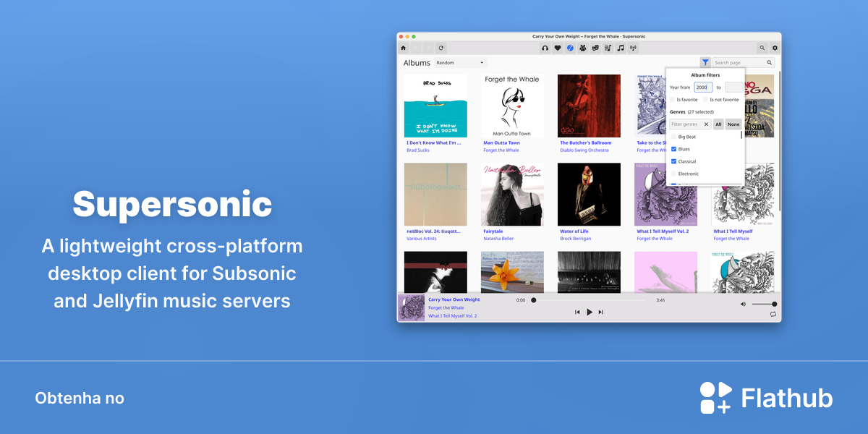Open Natasha Beller artist link

(498, 239)
